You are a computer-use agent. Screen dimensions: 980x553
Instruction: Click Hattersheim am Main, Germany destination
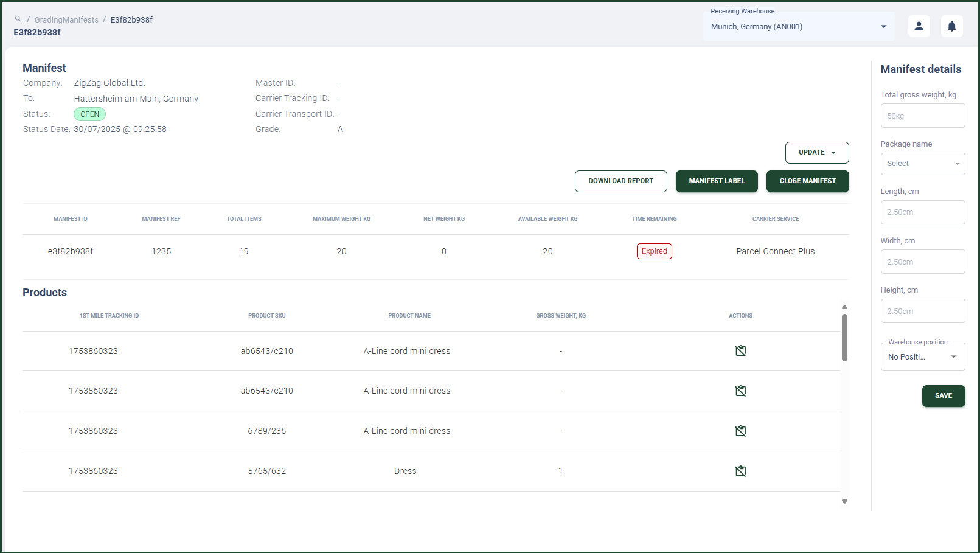click(x=136, y=99)
